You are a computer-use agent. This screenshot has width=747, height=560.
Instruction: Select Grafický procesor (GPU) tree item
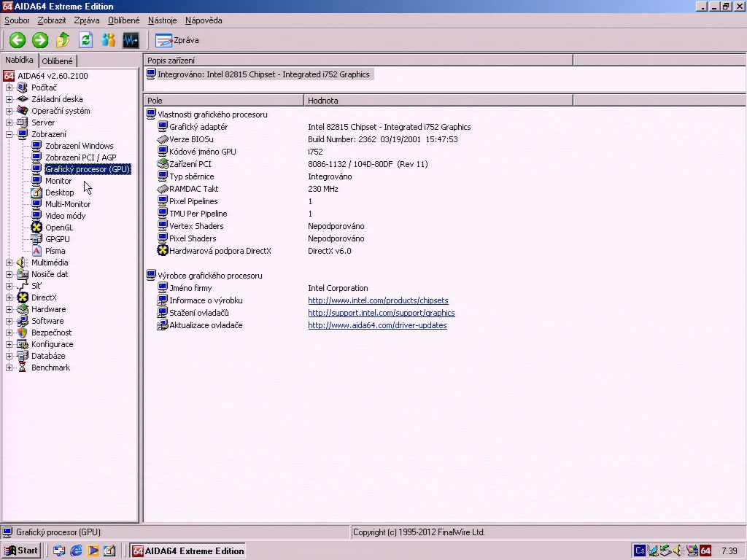pyautogui.click(x=88, y=169)
